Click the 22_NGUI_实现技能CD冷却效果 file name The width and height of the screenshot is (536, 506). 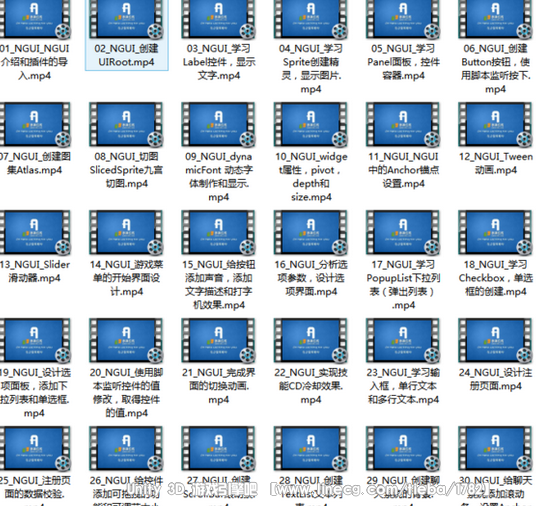pyautogui.click(x=311, y=386)
